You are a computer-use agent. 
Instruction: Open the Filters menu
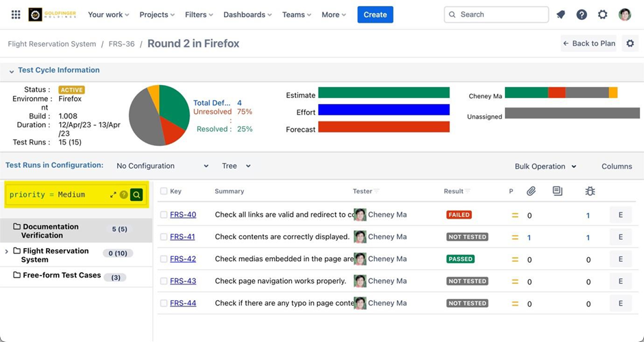tap(199, 14)
